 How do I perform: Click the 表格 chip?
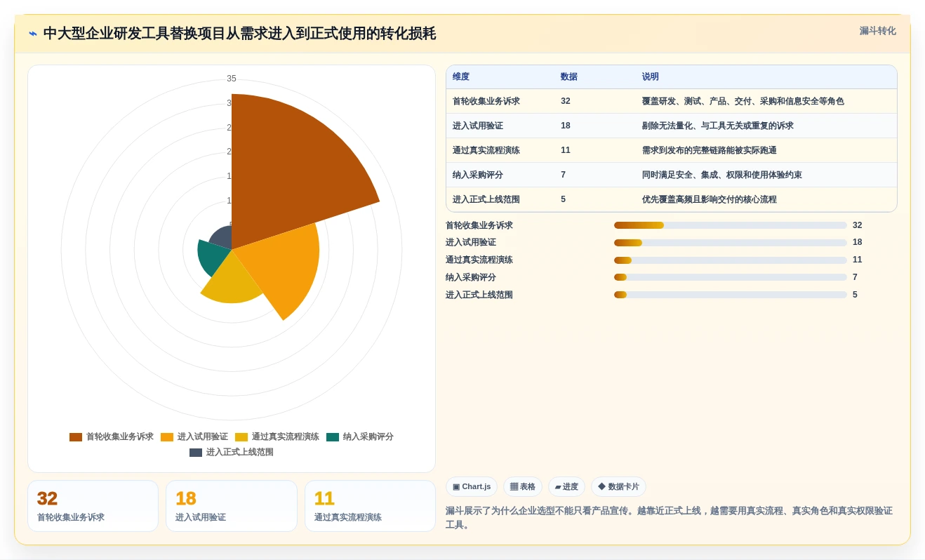[x=523, y=487]
